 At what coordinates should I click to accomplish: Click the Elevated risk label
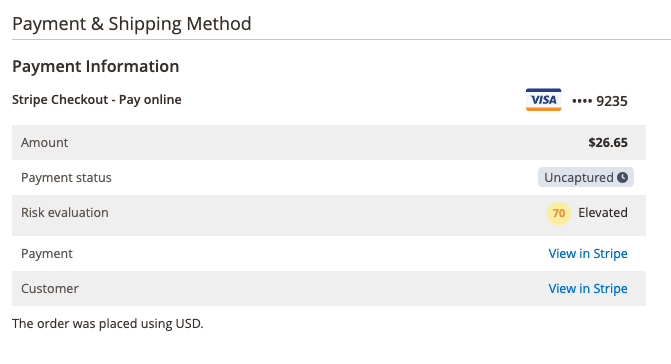click(603, 213)
